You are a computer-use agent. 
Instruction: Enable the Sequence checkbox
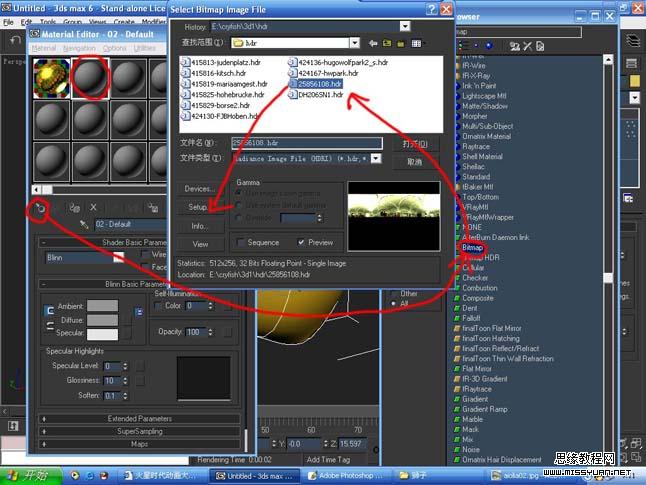[241, 242]
